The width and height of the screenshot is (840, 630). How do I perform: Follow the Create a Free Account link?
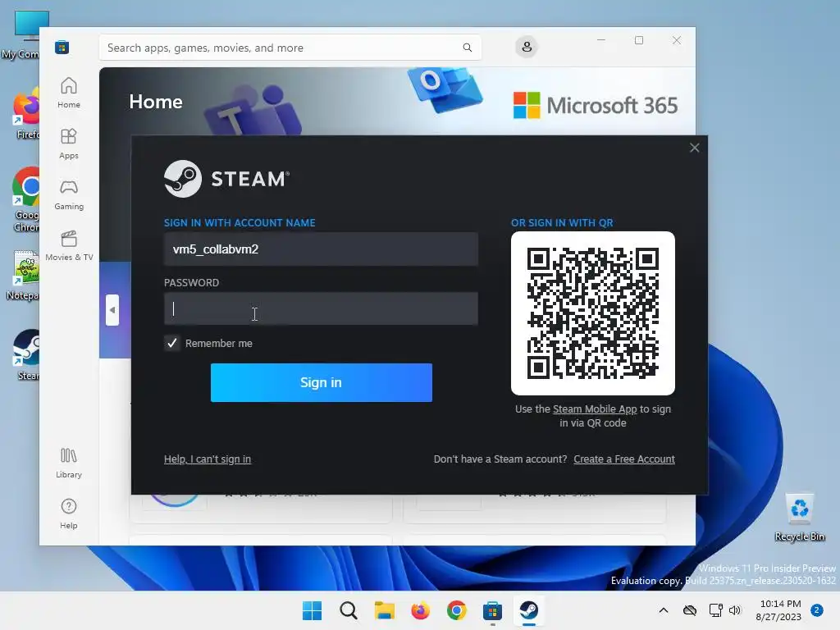(624, 459)
